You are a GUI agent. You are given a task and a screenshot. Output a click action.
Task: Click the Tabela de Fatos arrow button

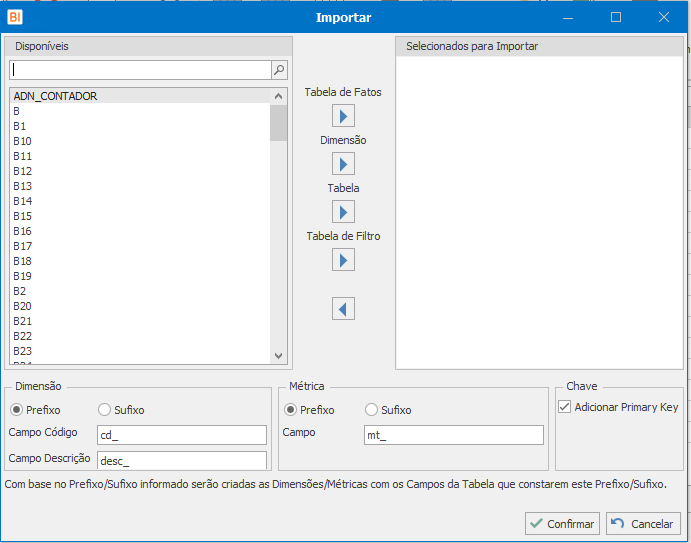pyautogui.click(x=343, y=116)
